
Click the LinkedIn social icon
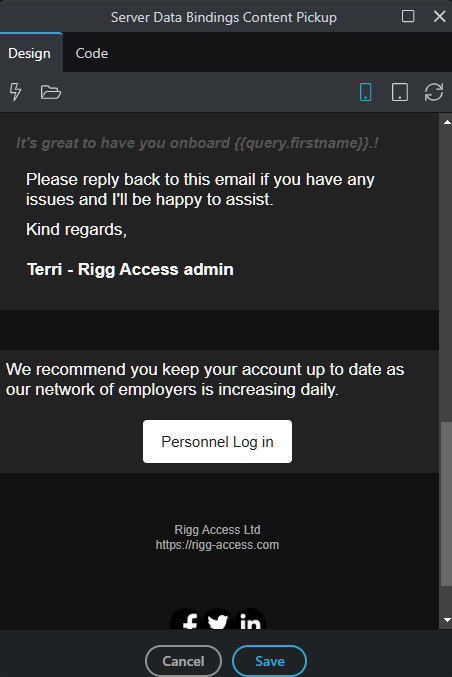[x=250, y=620]
